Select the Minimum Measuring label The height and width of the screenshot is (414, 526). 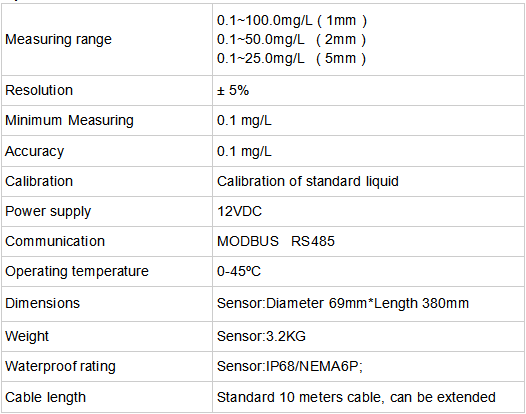click(x=69, y=120)
